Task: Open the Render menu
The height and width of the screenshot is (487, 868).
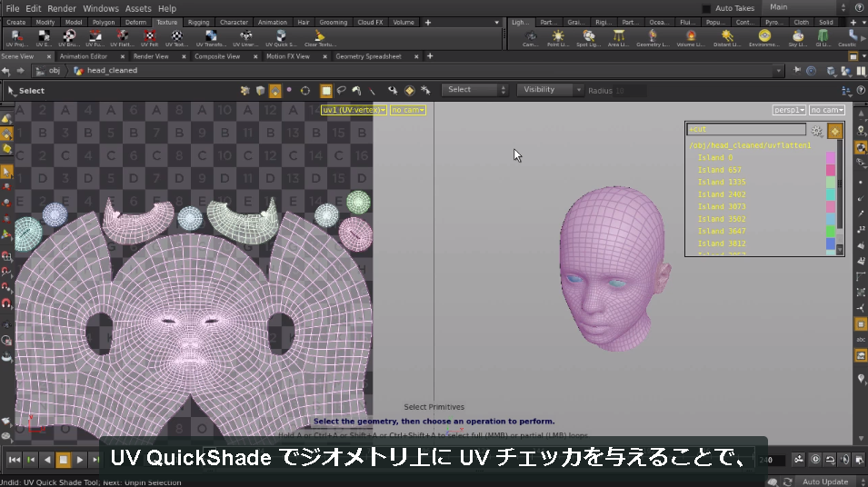Action: [62, 8]
